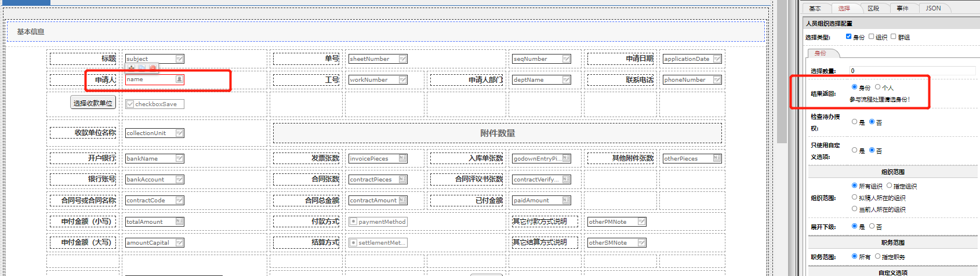This screenshot has height=276, width=980.
Task: Open the 区段 tab
Action: (874, 8)
